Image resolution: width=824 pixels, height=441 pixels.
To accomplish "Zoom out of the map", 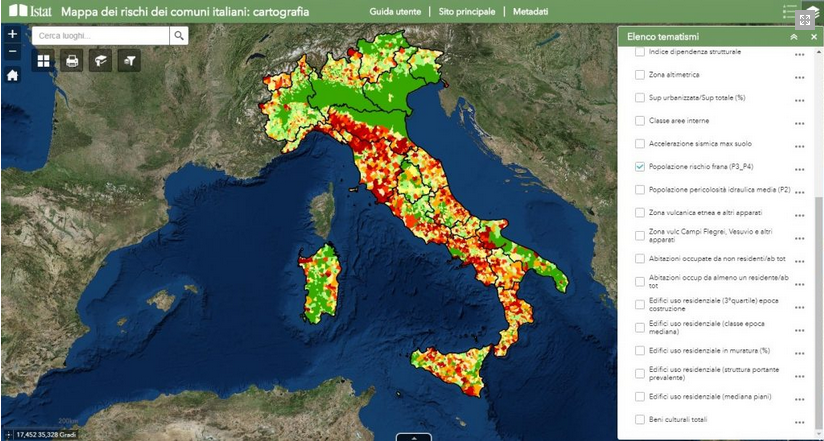I will (x=12, y=51).
